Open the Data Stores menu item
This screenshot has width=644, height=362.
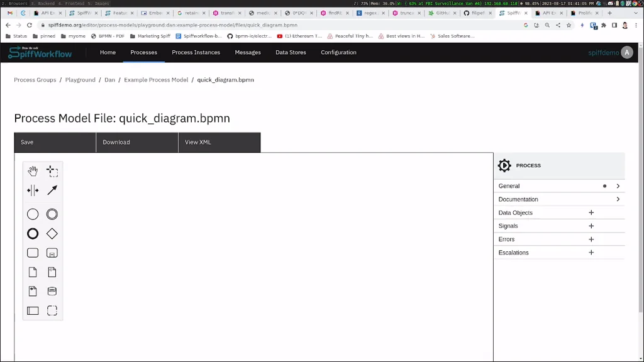click(x=291, y=53)
